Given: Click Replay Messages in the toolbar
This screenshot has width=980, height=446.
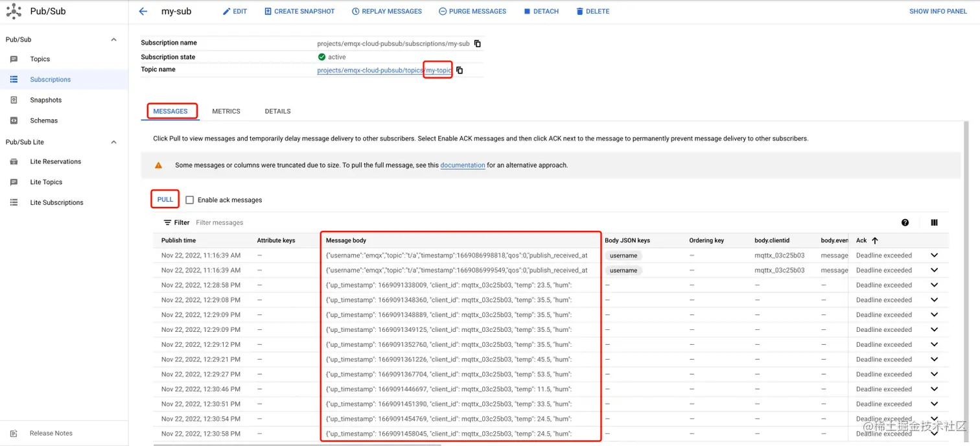Looking at the screenshot, I should (x=387, y=11).
